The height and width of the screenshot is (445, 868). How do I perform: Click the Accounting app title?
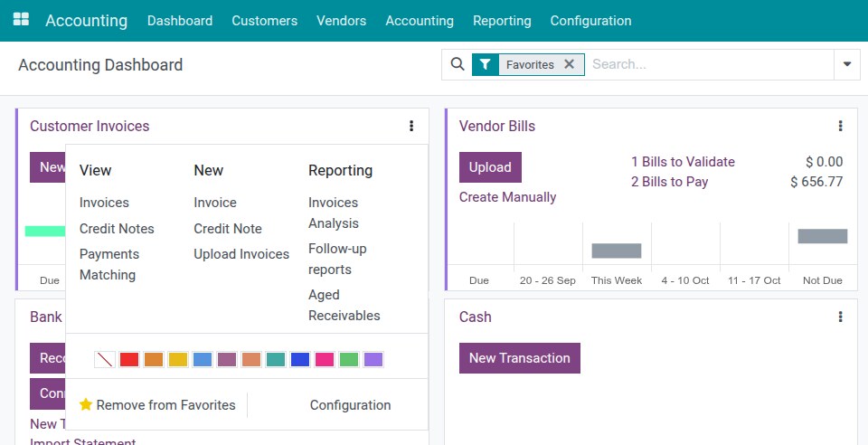click(x=87, y=21)
